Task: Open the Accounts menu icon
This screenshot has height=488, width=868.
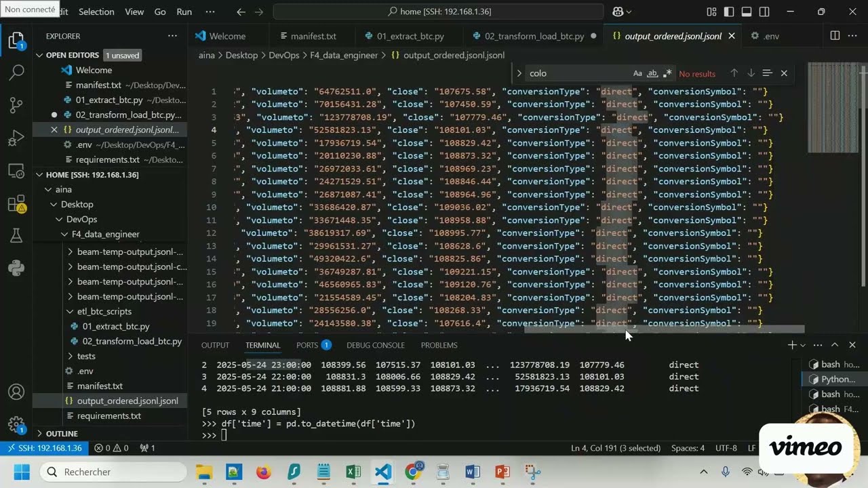Action: [16, 392]
